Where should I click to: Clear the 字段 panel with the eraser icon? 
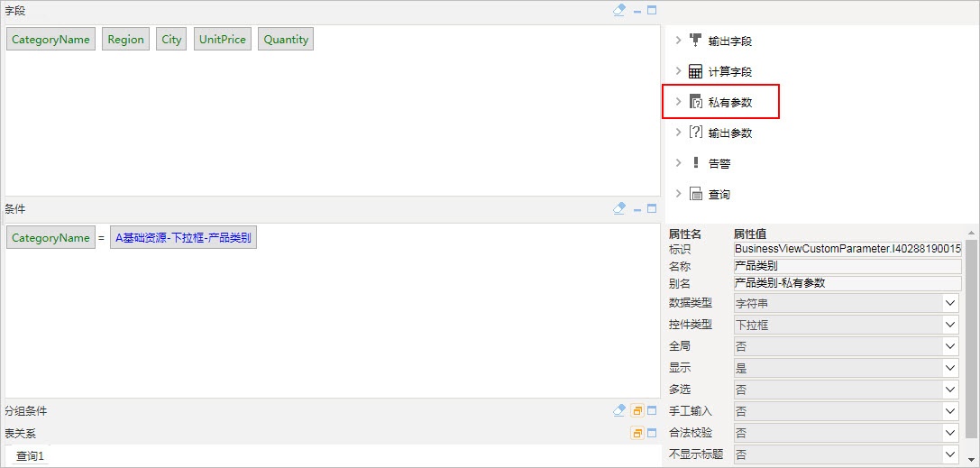(x=618, y=11)
